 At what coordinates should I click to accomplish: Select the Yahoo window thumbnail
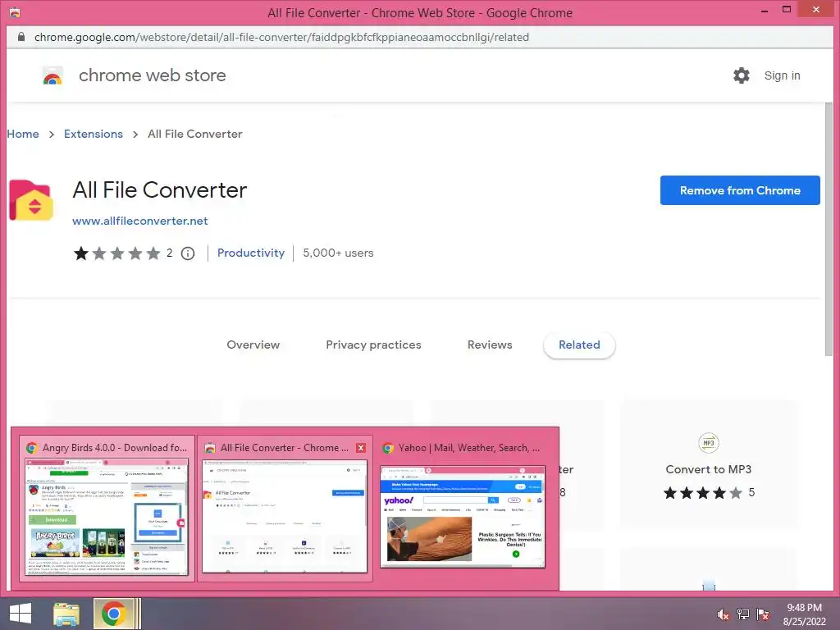pos(463,517)
